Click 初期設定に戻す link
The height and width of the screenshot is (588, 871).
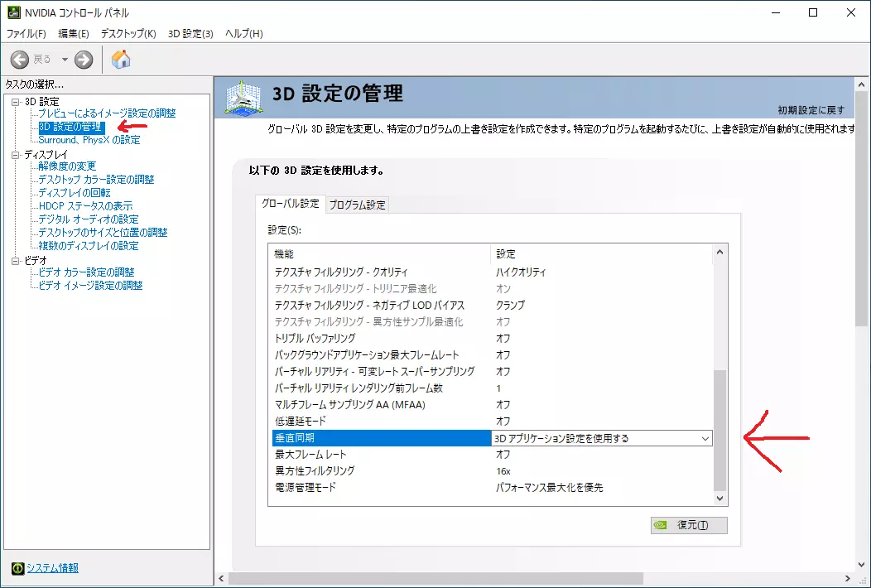(811, 110)
